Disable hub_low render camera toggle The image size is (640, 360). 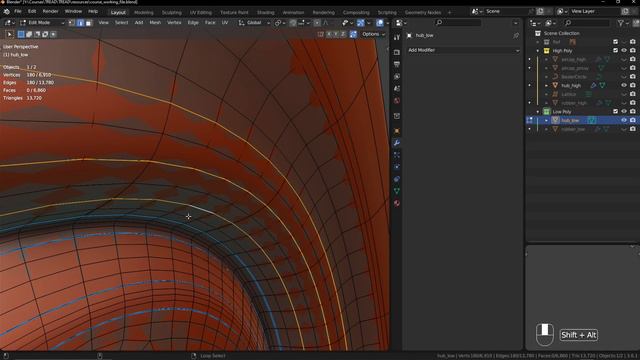633,120
